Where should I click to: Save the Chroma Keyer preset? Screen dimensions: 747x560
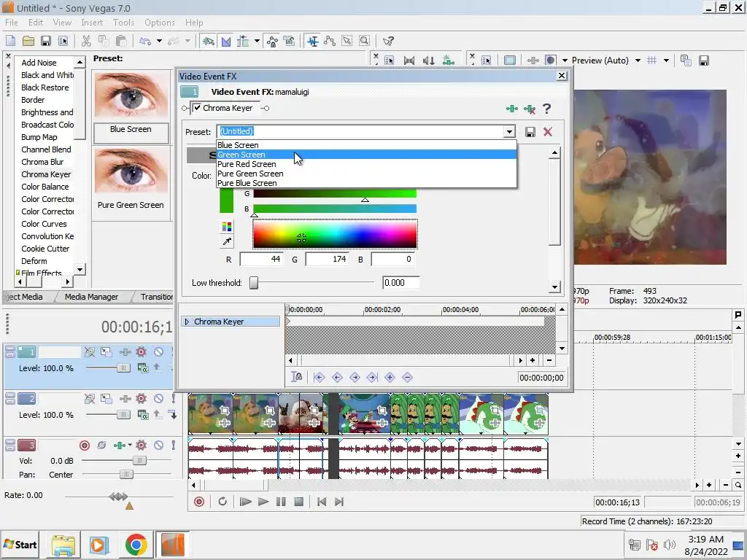click(530, 132)
